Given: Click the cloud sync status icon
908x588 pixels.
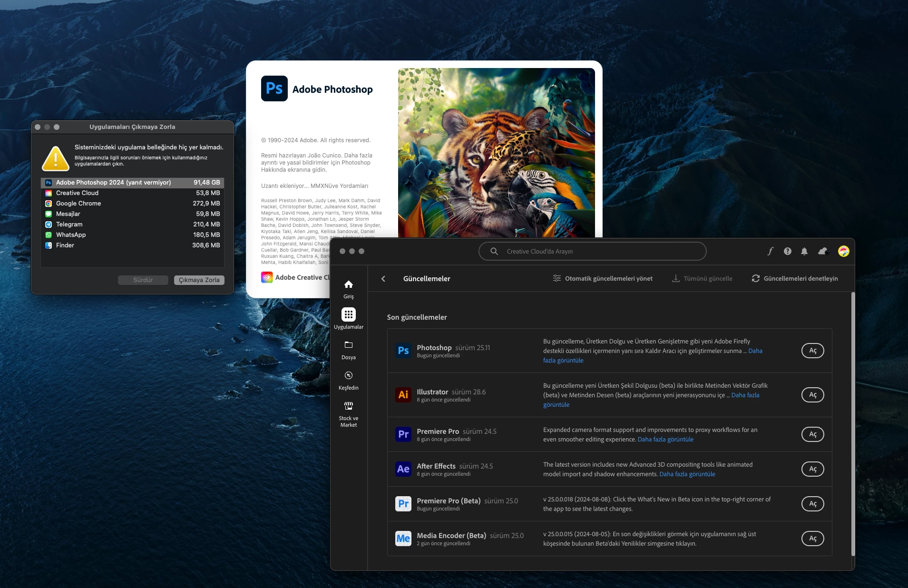Looking at the screenshot, I should coord(823,251).
